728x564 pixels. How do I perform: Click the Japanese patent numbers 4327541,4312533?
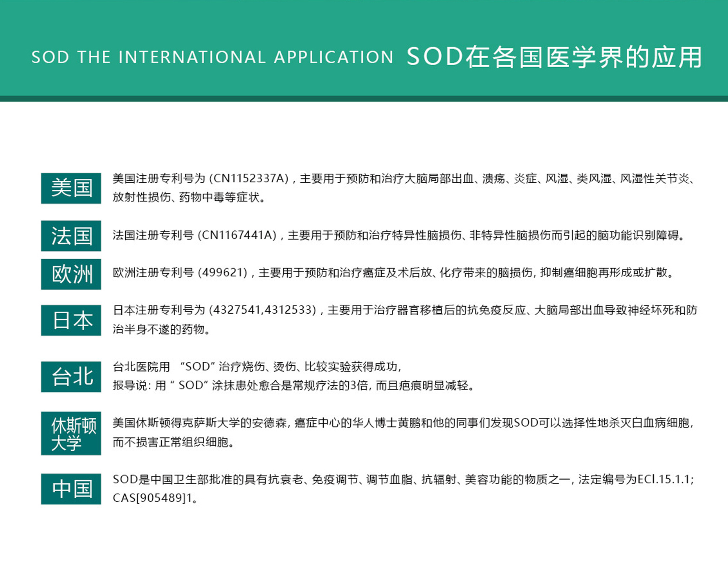click(262, 310)
